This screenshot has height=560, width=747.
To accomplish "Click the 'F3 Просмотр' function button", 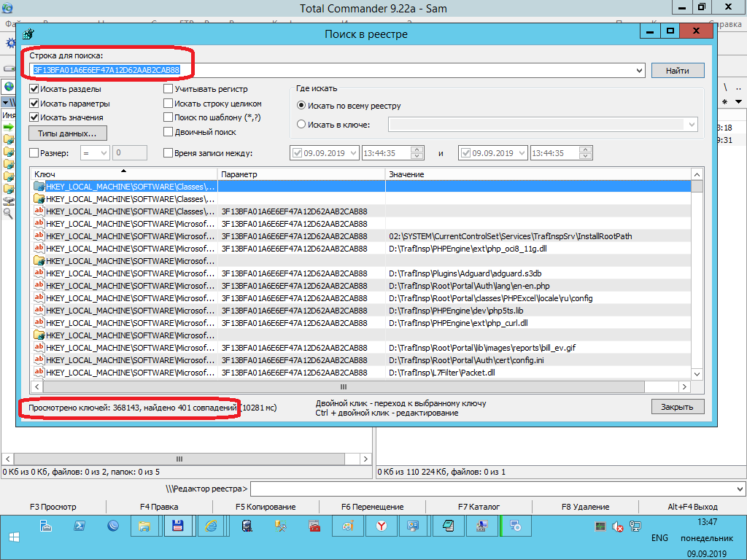I will 53,507.
